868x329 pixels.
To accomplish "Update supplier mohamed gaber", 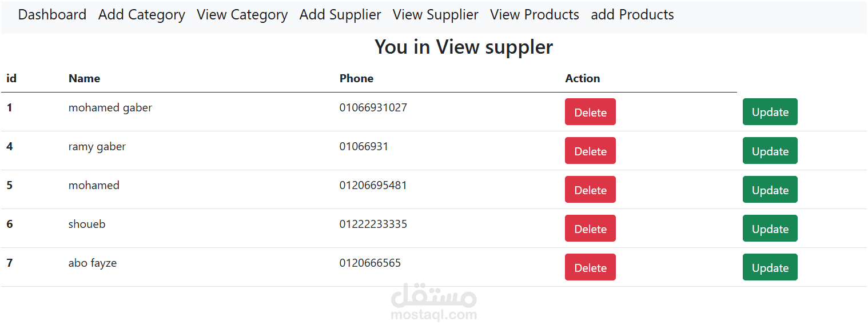I will tap(770, 112).
